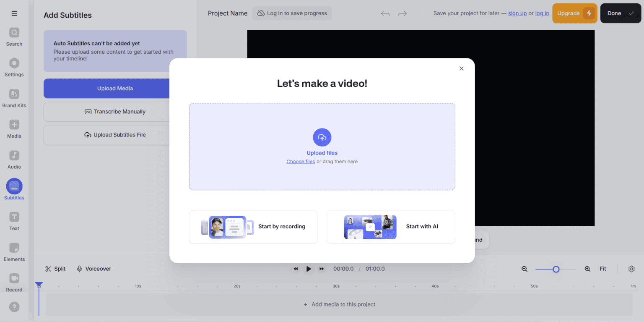The width and height of the screenshot is (644, 322).
Task: Click the Split tool
Action: click(x=55, y=269)
